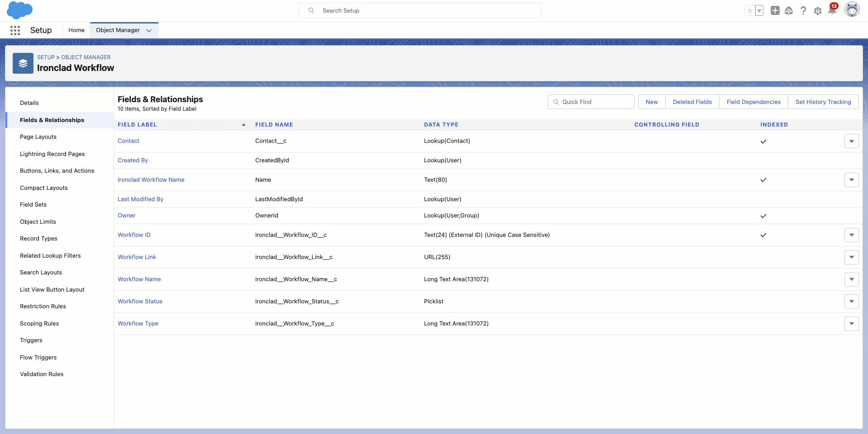
Task: Open the Workflow Link field link
Action: (137, 257)
